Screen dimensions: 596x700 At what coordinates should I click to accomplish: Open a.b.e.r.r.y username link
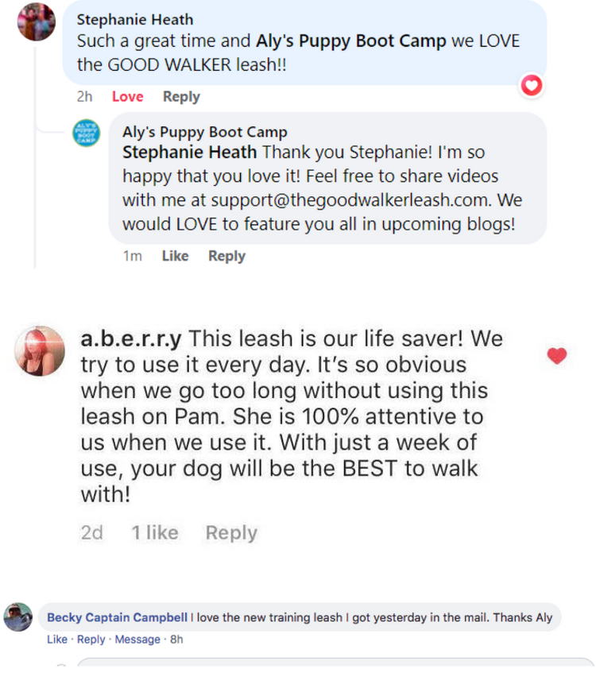[131, 338]
